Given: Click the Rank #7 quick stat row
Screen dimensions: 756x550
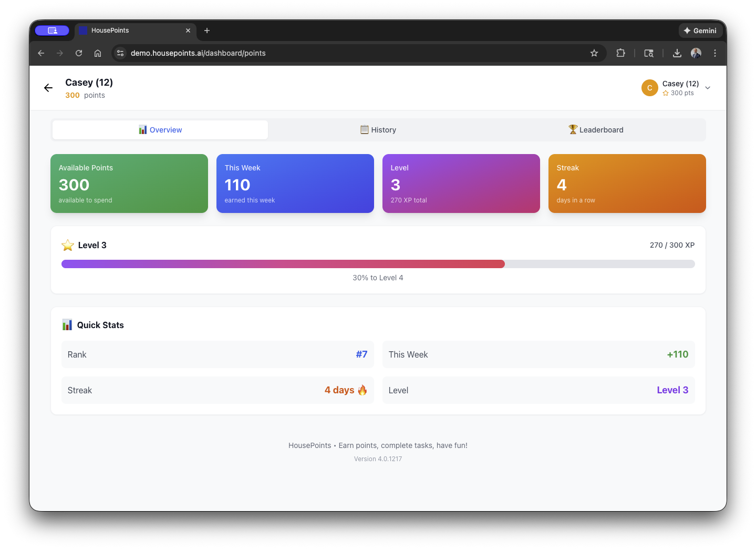Looking at the screenshot, I should [218, 354].
